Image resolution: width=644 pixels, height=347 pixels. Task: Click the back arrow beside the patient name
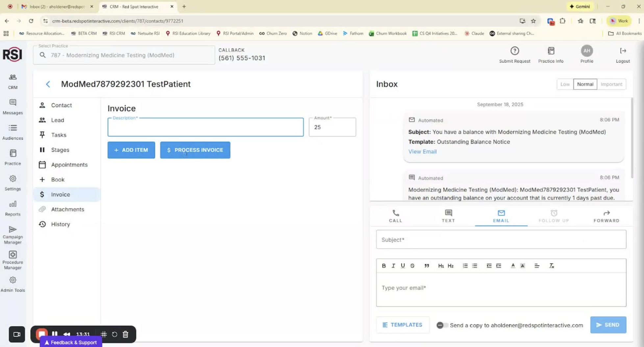pyautogui.click(x=48, y=84)
